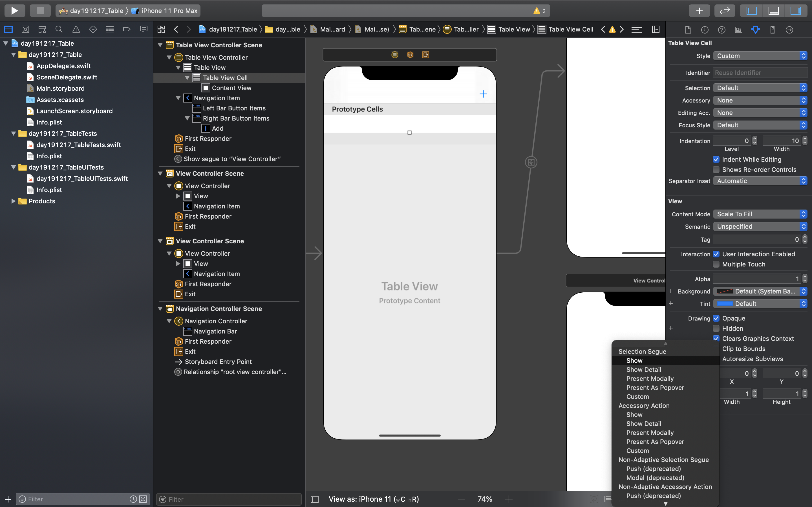
Task: Open the Find navigator
Action: (59, 30)
